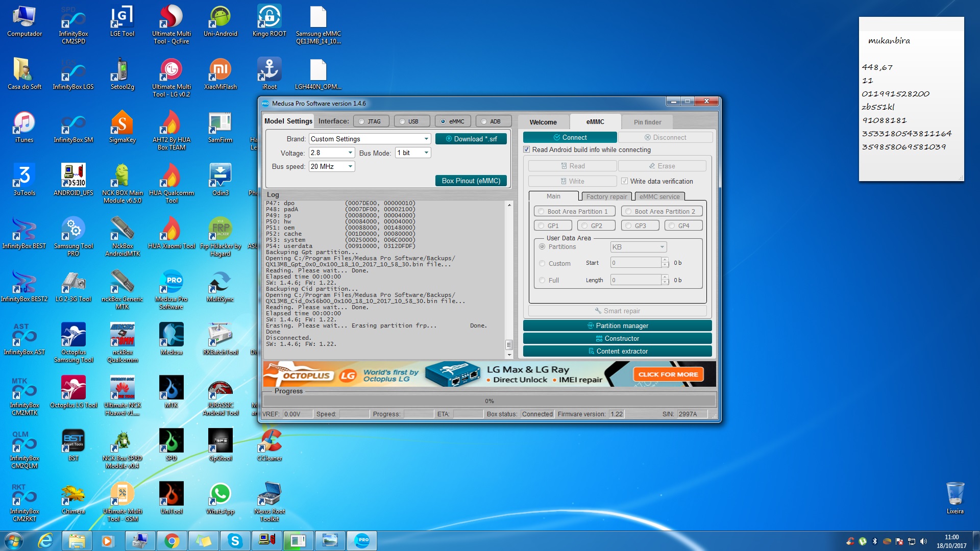Viewport: 980px width, 551px height.
Task: Click the 0% progress bar
Action: [x=489, y=401]
